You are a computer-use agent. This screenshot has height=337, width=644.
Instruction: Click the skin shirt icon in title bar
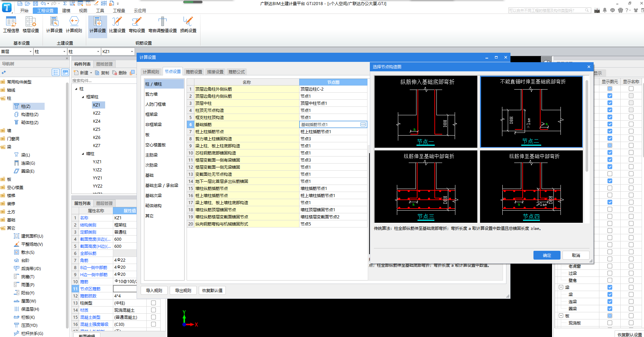636,10
